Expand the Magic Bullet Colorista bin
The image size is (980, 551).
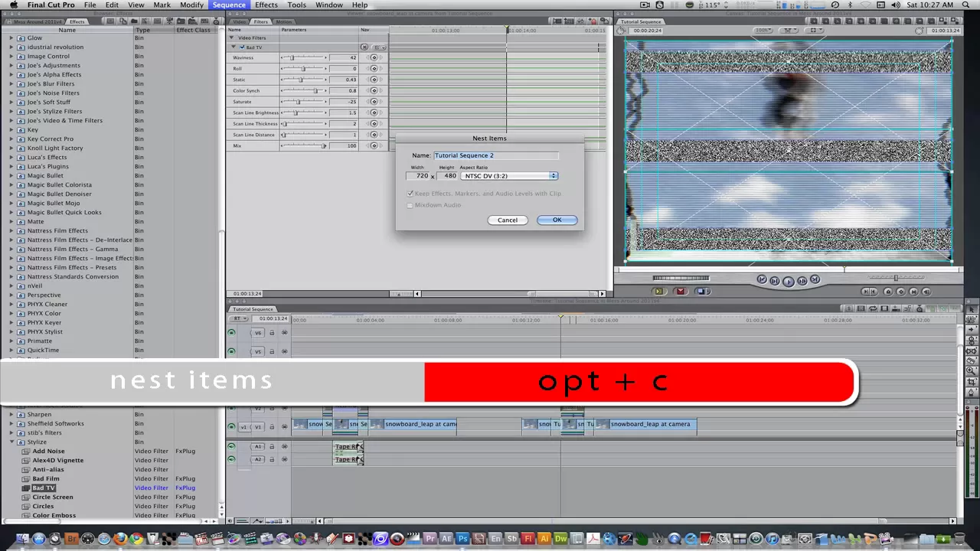click(11, 185)
